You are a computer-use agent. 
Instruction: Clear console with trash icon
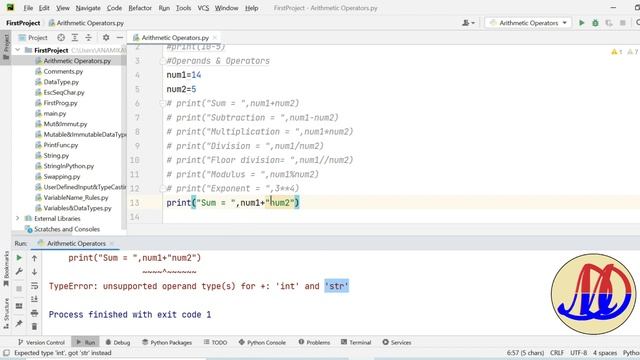tap(34, 327)
